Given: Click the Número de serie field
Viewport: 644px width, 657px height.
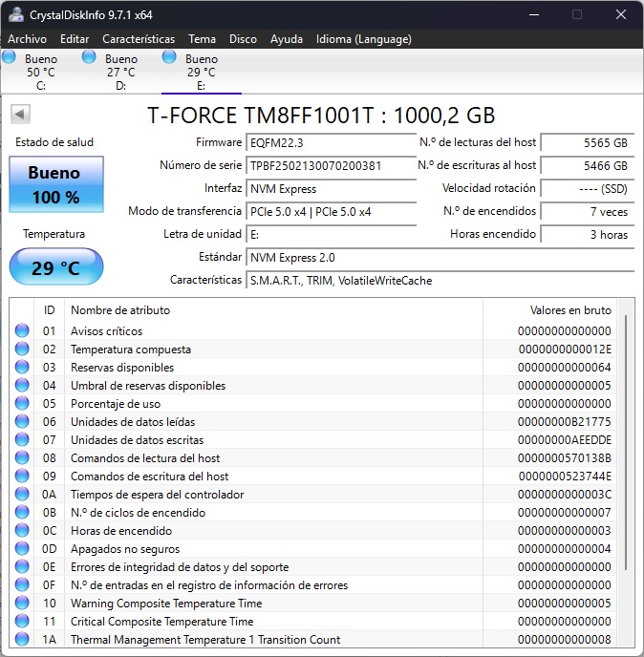Looking at the screenshot, I should pyautogui.click(x=329, y=165).
